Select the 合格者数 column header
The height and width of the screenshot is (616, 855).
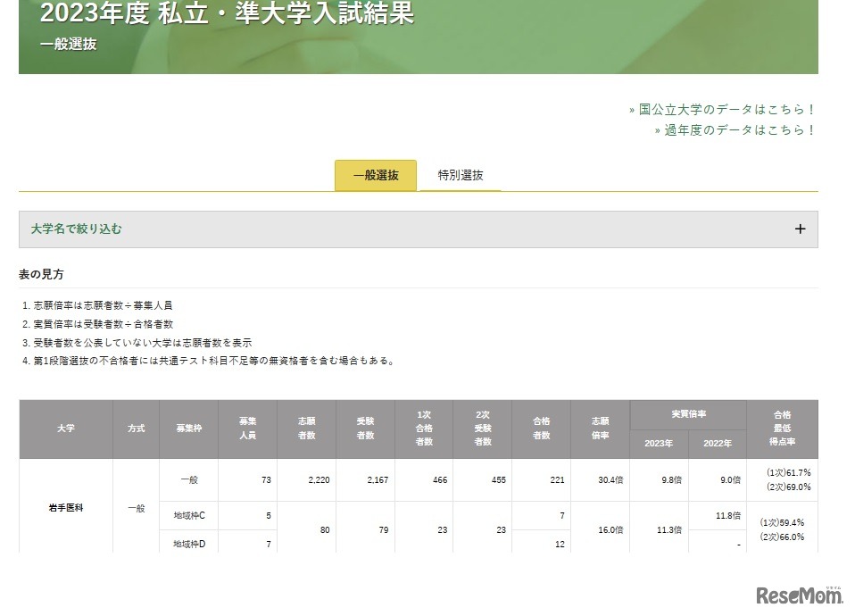tap(541, 429)
